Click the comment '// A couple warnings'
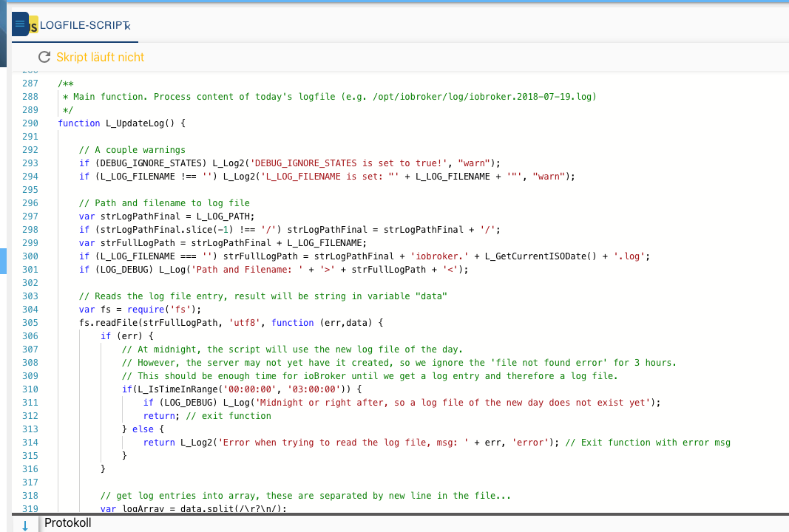This screenshot has width=789, height=532. pyautogui.click(x=132, y=150)
